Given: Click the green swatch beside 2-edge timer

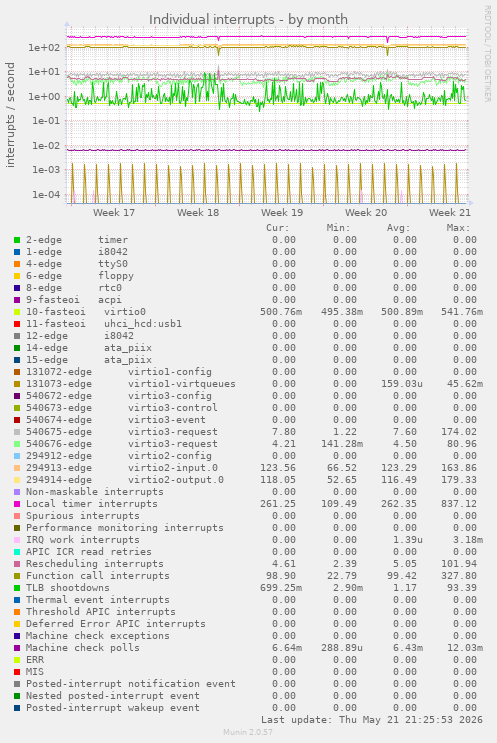Looking at the screenshot, I should pos(17,240).
